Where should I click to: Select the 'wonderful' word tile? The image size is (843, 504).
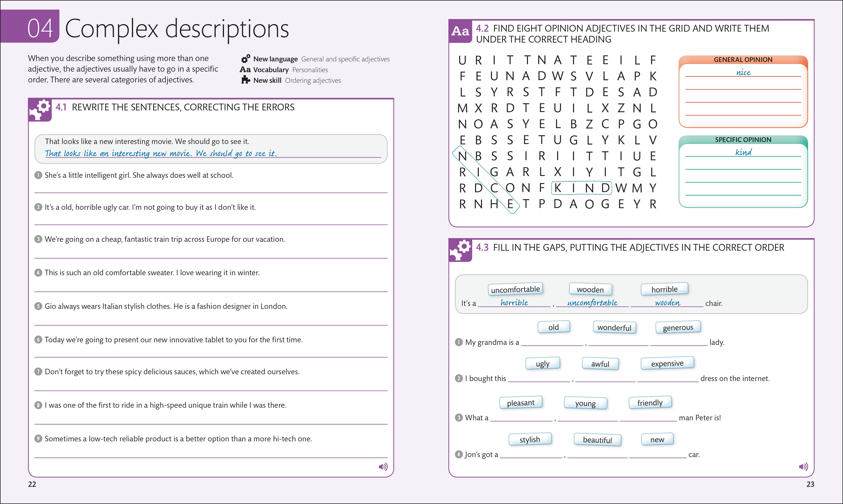(614, 327)
